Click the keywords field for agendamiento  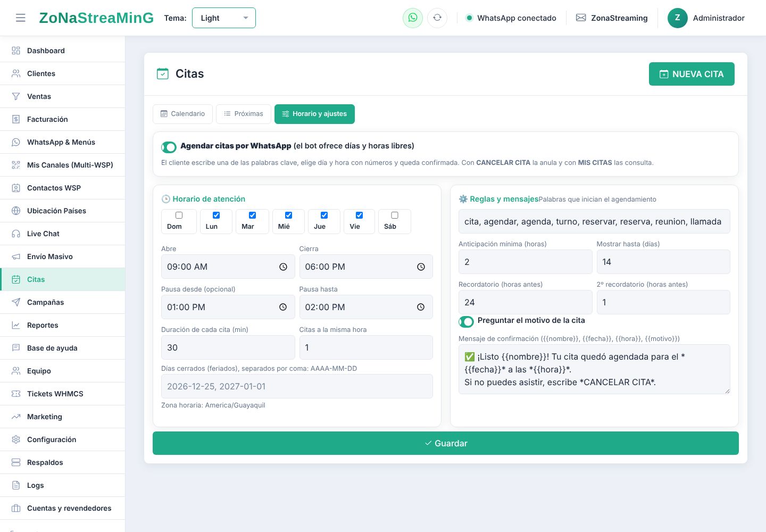(x=594, y=221)
